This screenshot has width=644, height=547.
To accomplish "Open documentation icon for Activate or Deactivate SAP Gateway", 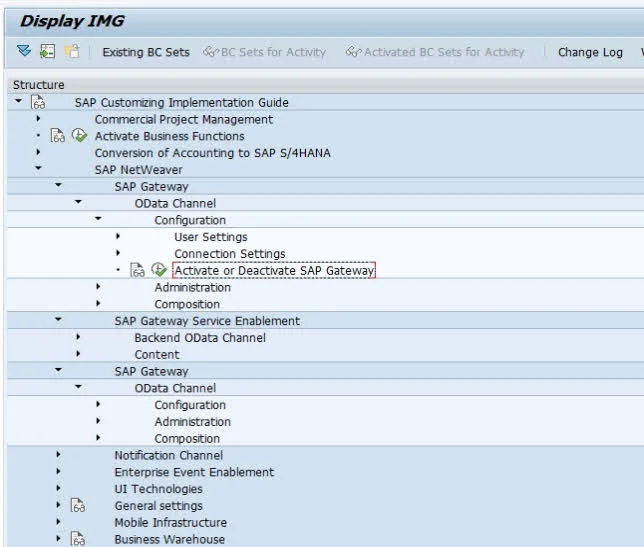I will pyautogui.click(x=137, y=270).
